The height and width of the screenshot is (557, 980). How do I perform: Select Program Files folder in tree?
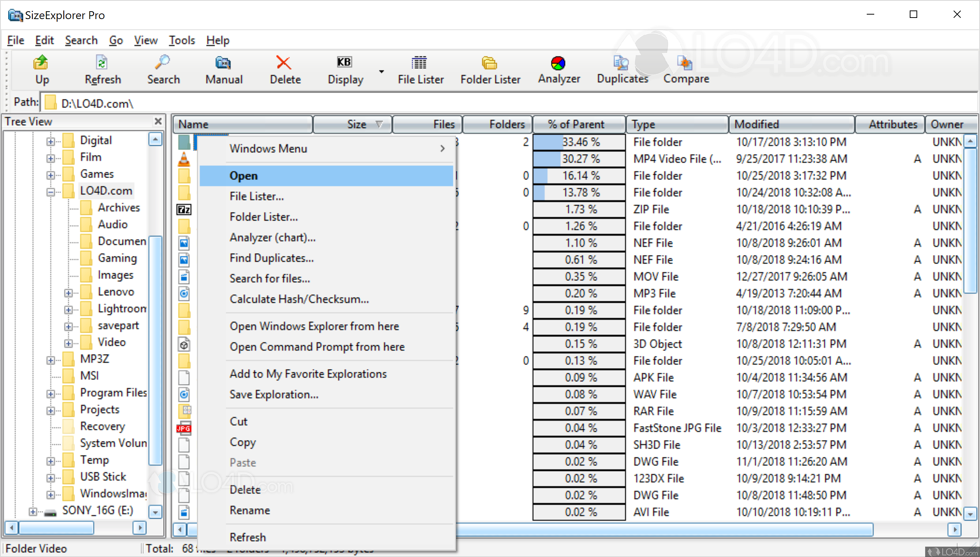tap(113, 393)
